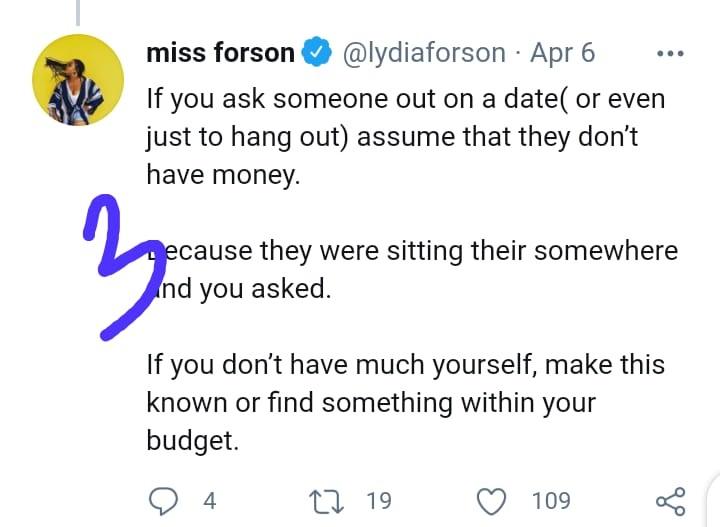
Task: Open the three-dot more options menu
Action: coord(669,53)
